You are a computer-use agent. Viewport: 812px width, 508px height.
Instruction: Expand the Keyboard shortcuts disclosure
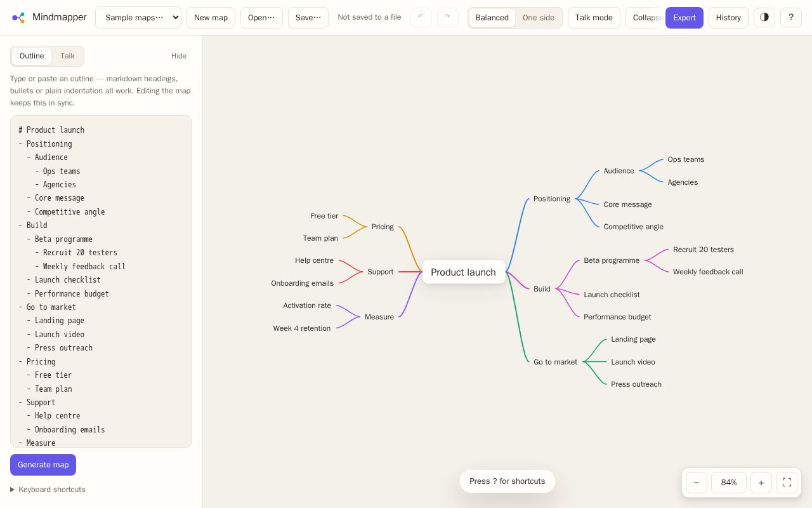coord(48,490)
